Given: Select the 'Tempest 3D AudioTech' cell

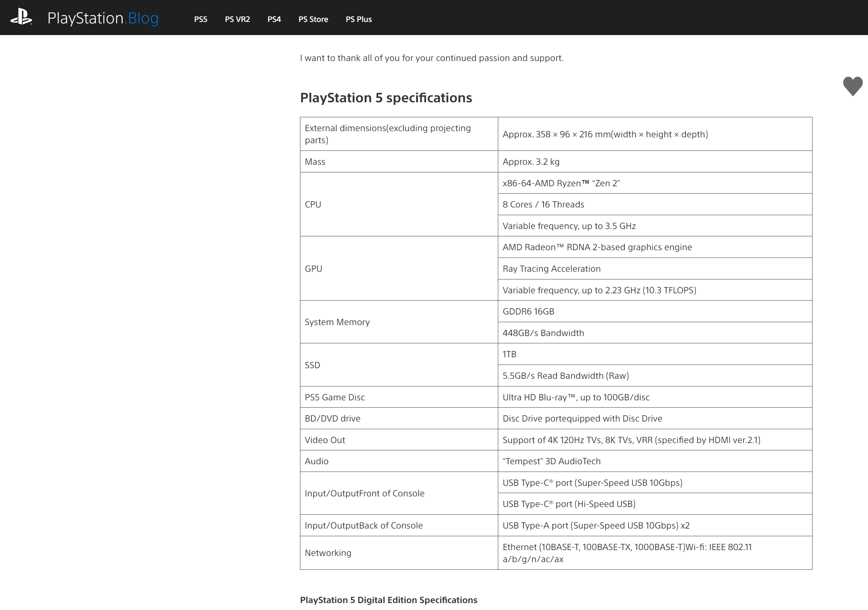Looking at the screenshot, I should point(655,461).
